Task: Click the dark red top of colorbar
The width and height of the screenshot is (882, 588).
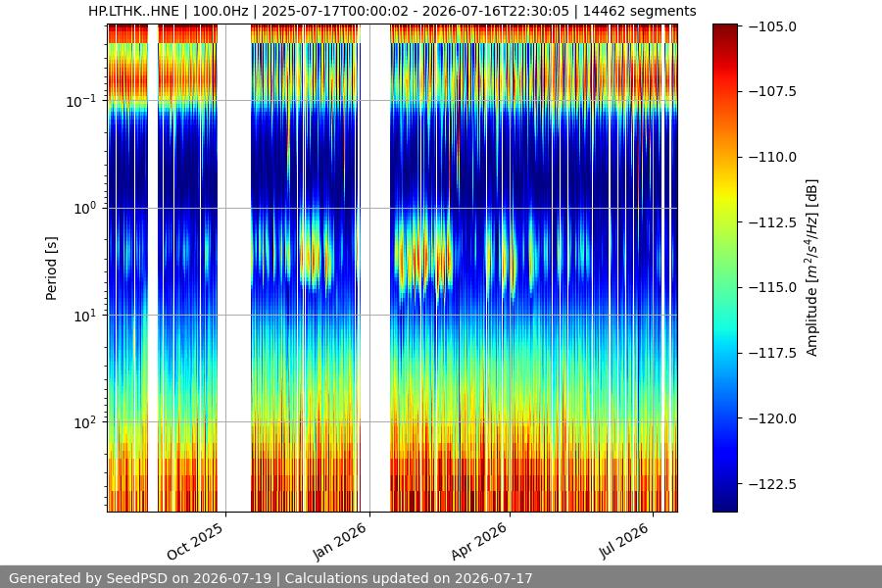Action: click(724, 29)
